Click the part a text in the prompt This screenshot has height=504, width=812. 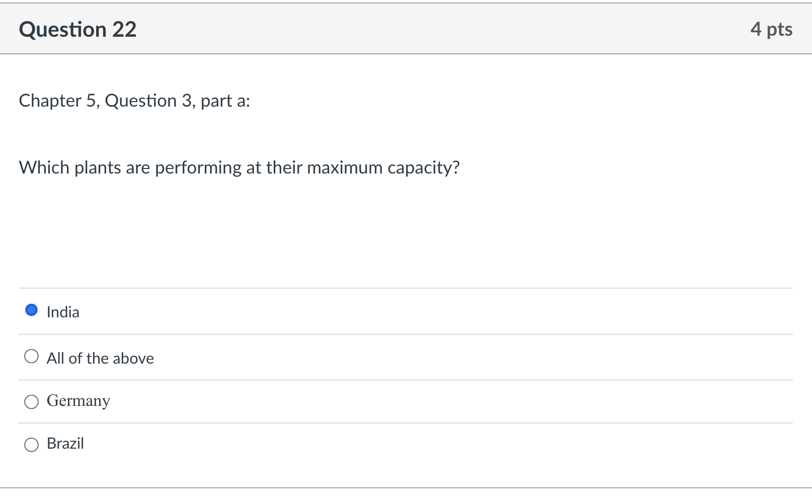(x=225, y=101)
